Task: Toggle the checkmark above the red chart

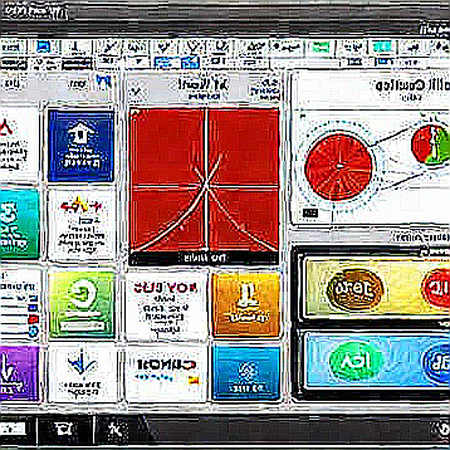Action: coord(136,91)
